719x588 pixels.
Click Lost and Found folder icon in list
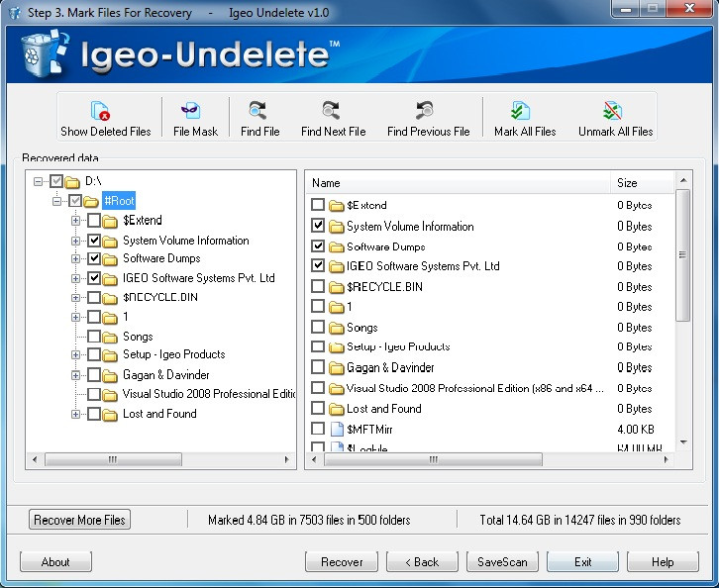click(x=336, y=409)
